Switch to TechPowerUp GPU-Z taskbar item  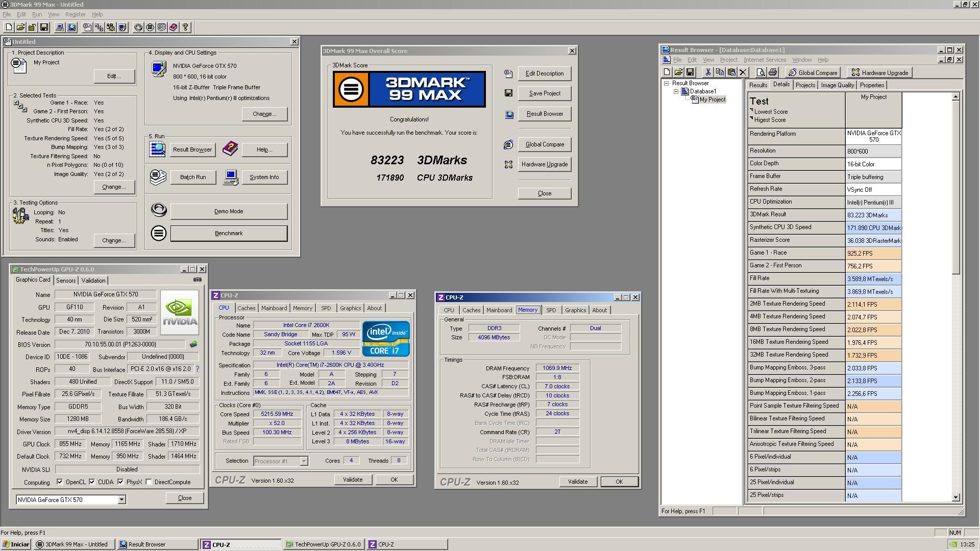(x=323, y=544)
